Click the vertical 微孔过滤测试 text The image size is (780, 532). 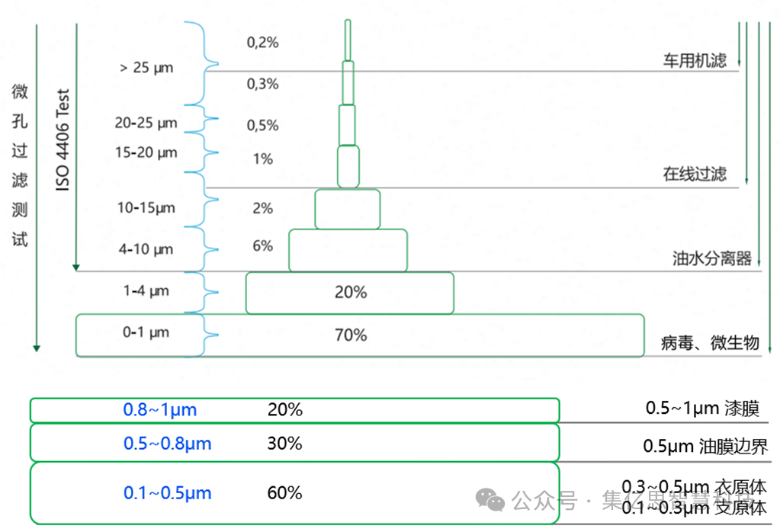(x=20, y=165)
